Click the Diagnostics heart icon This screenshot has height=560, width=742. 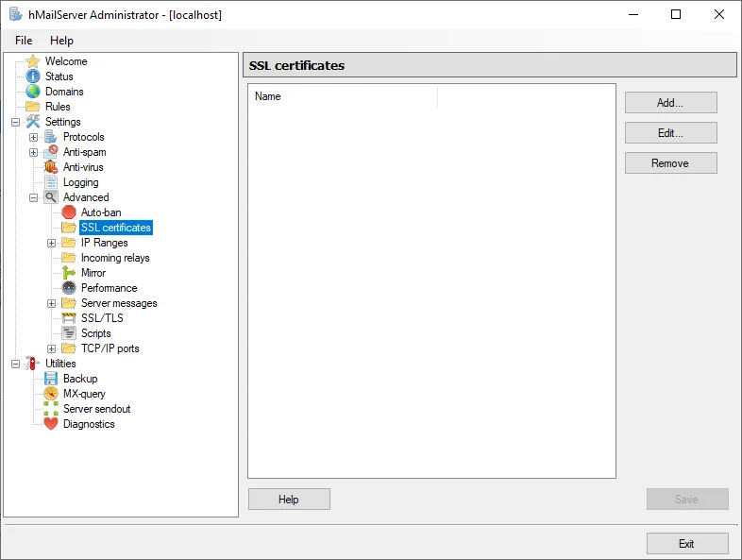point(51,424)
